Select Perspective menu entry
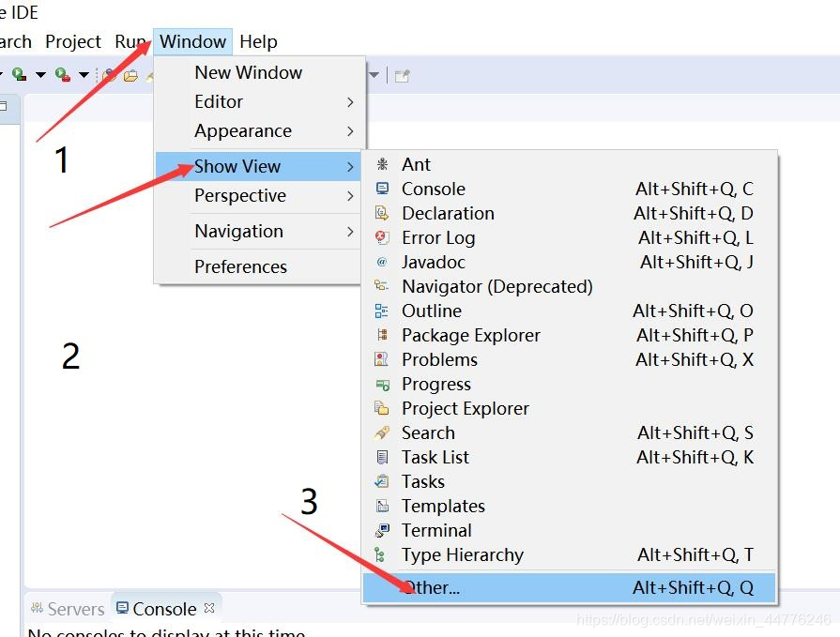840x637 pixels. coord(260,196)
